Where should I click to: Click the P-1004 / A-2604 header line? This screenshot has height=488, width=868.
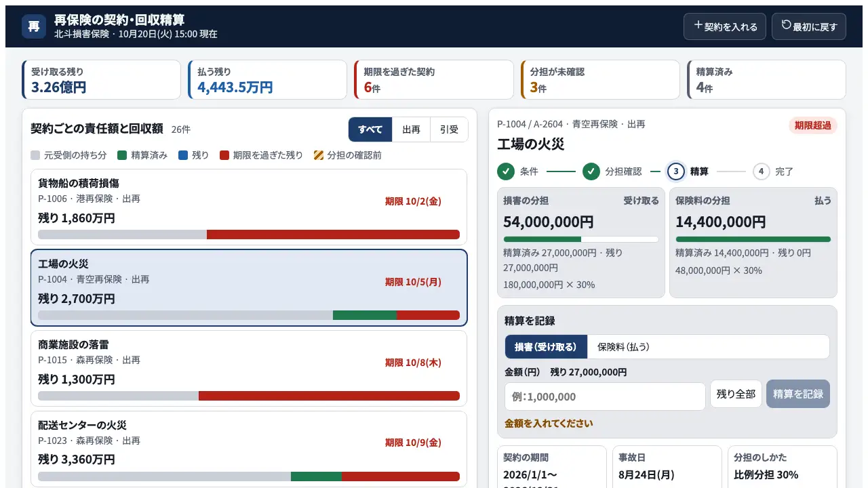pyautogui.click(x=571, y=125)
